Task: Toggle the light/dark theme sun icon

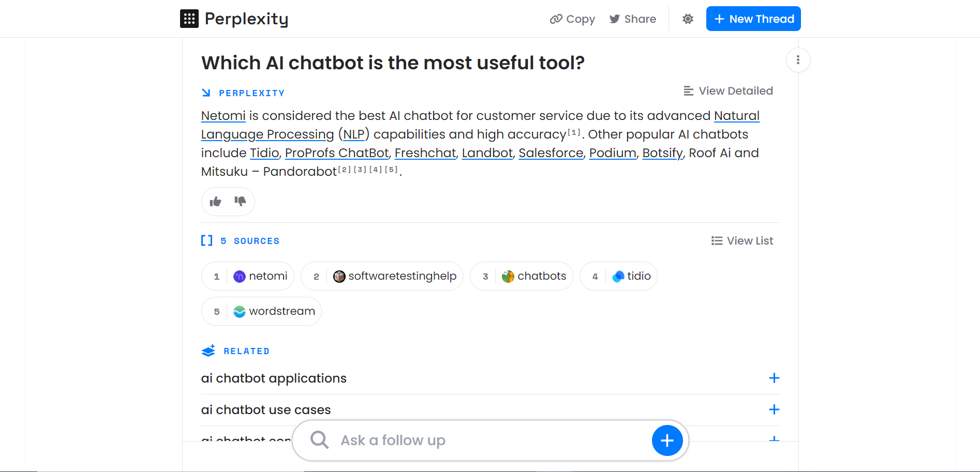Action: (x=688, y=19)
